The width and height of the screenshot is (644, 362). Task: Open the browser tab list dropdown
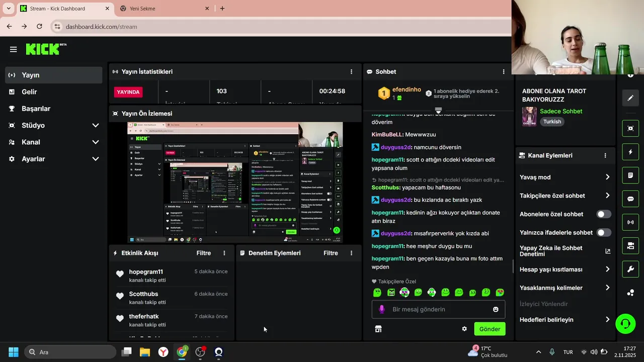(9, 9)
